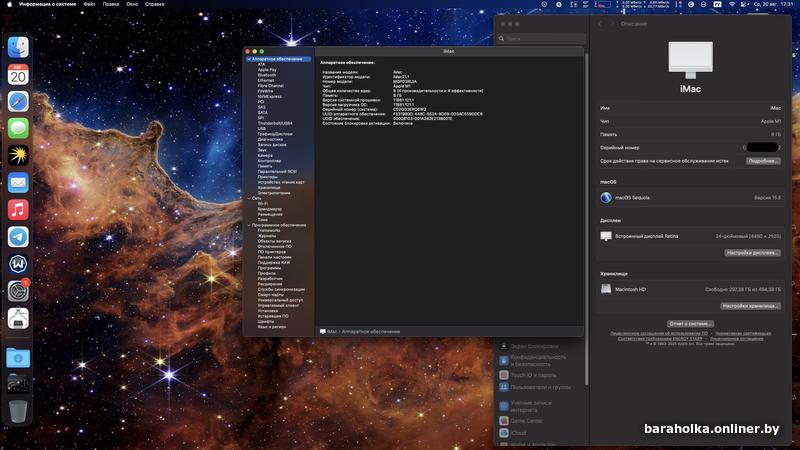Open the software license agreement link
This screenshot has width=800, height=450.
pyautogui.click(x=659, y=334)
